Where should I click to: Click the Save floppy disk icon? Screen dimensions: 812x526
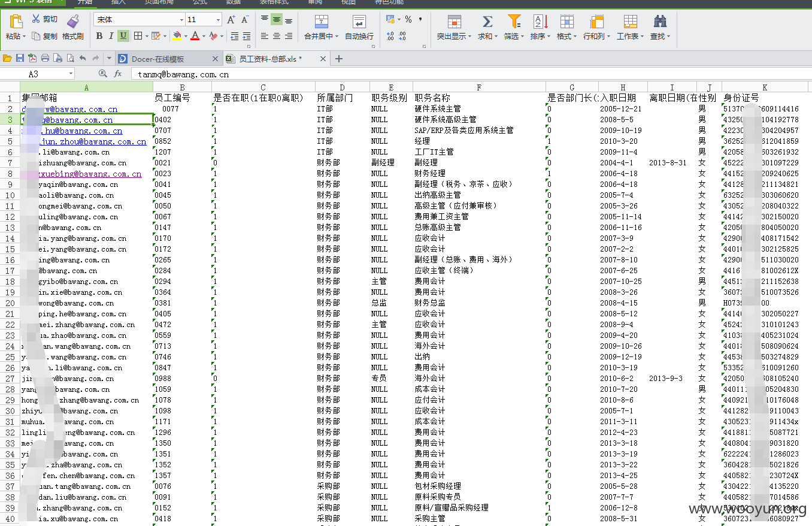pyautogui.click(x=20, y=58)
